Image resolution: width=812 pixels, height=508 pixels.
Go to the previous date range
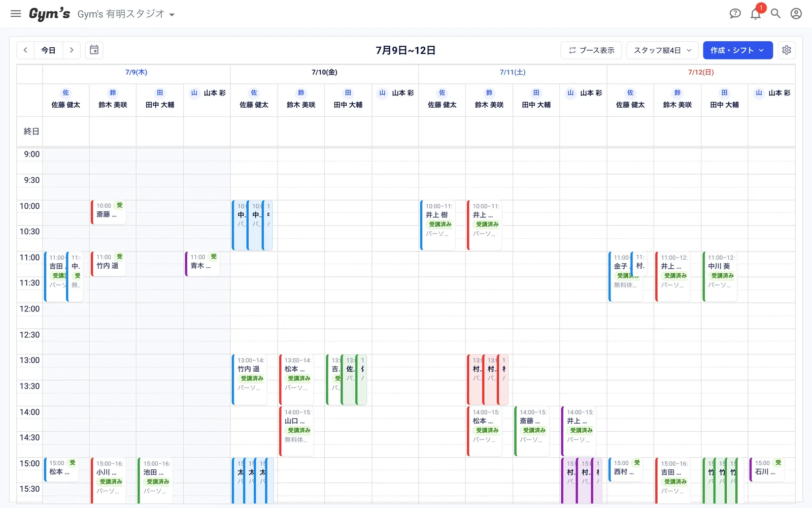(x=25, y=50)
